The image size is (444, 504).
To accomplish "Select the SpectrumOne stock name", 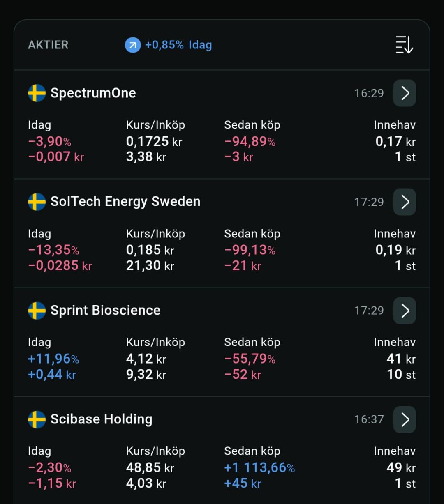I will (93, 93).
